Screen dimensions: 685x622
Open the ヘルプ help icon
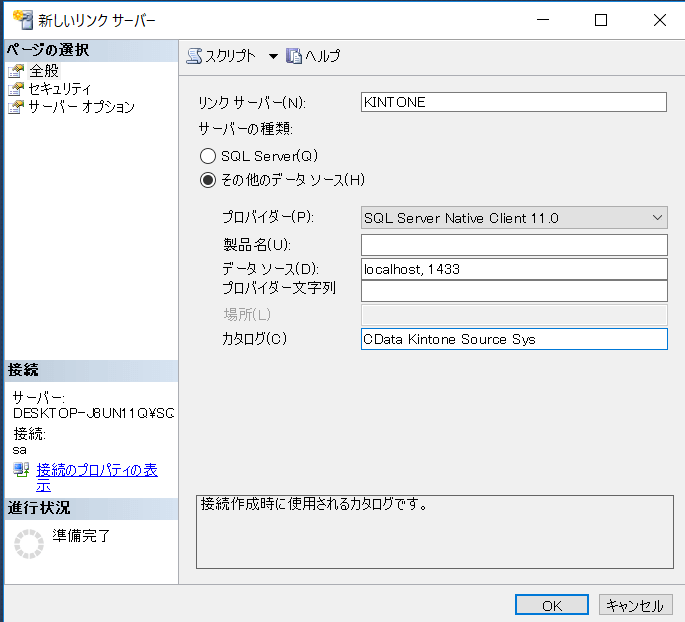click(x=294, y=56)
